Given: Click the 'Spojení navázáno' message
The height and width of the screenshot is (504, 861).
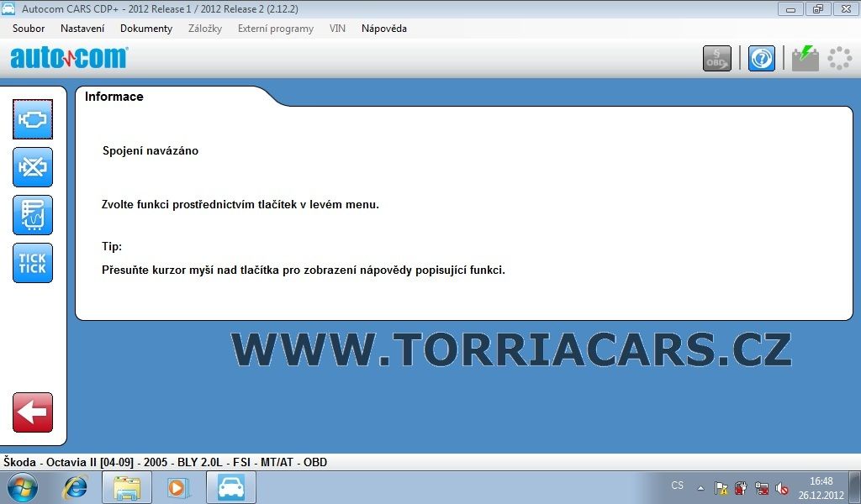Looking at the screenshot, I should [151, 151].
